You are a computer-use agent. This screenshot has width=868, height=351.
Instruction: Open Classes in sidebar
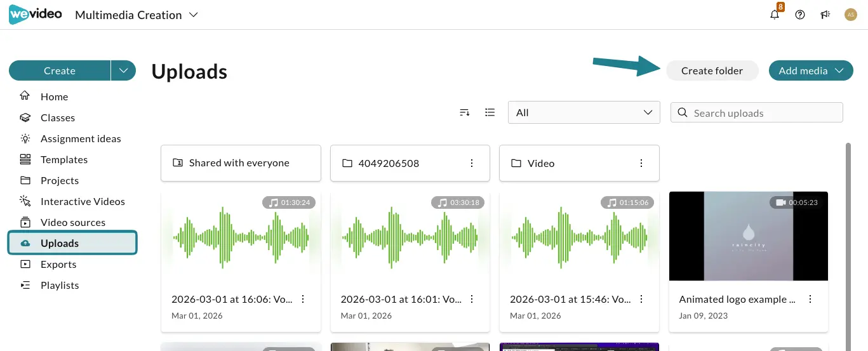[58, 117]
